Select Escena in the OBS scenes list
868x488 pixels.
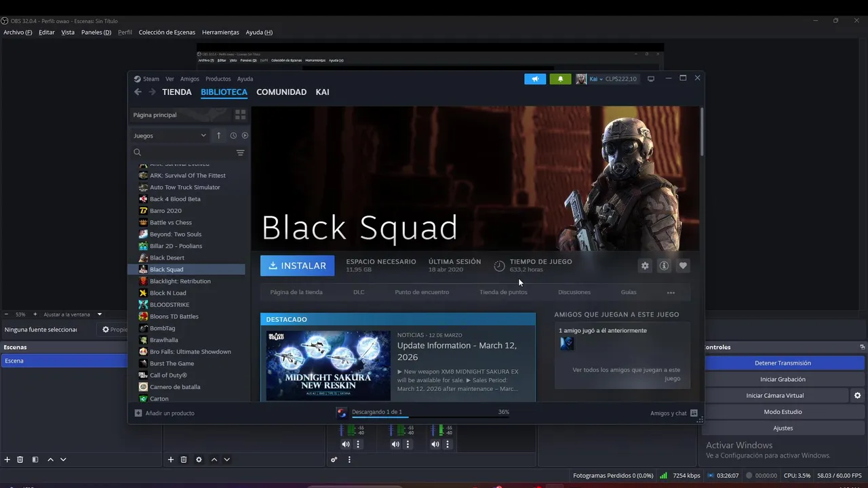64,361
